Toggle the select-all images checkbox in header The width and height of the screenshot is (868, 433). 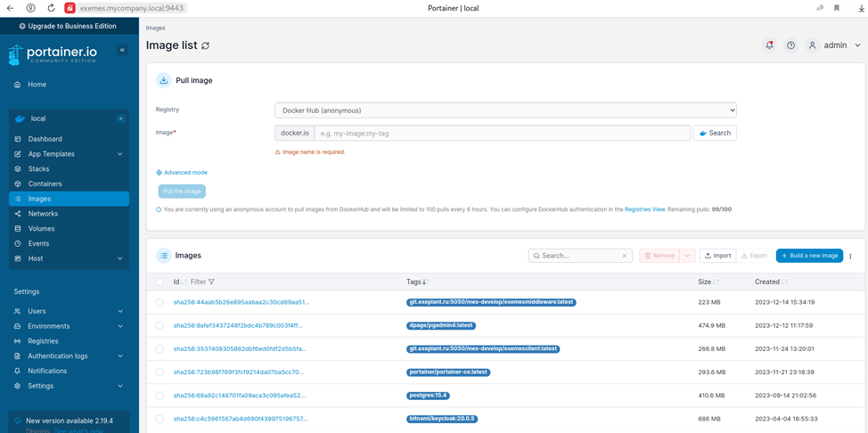click(x=160, y=282)
